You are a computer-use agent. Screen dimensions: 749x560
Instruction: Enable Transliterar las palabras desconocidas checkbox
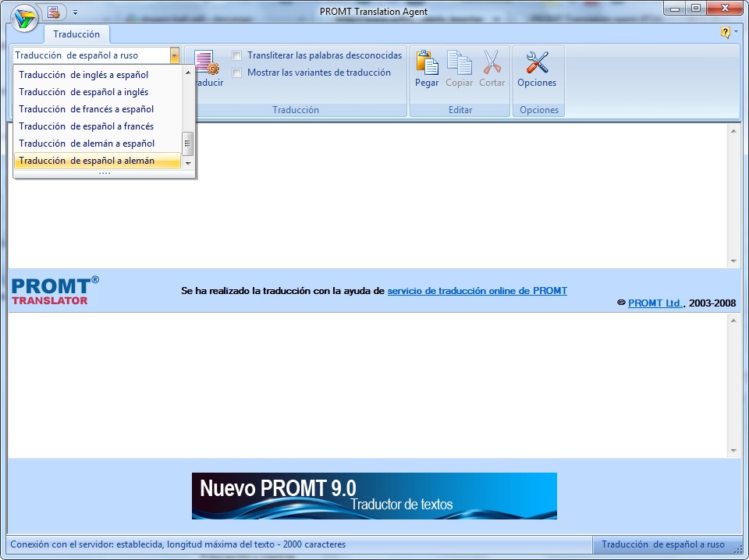[237, 56]
